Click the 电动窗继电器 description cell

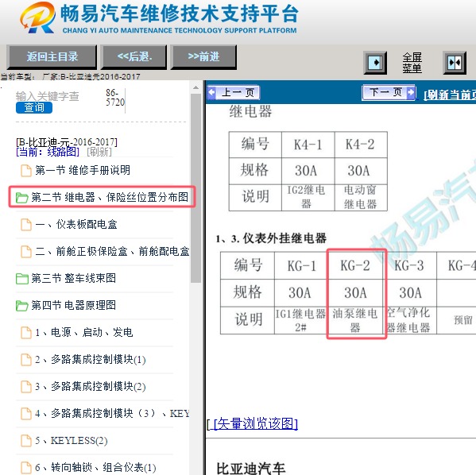tap(361, 197)
